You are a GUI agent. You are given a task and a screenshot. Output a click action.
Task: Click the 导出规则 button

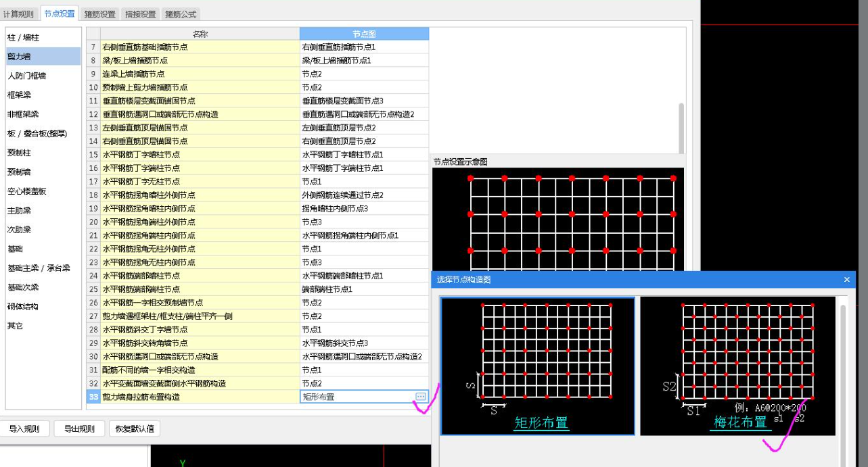click(81, 428)
